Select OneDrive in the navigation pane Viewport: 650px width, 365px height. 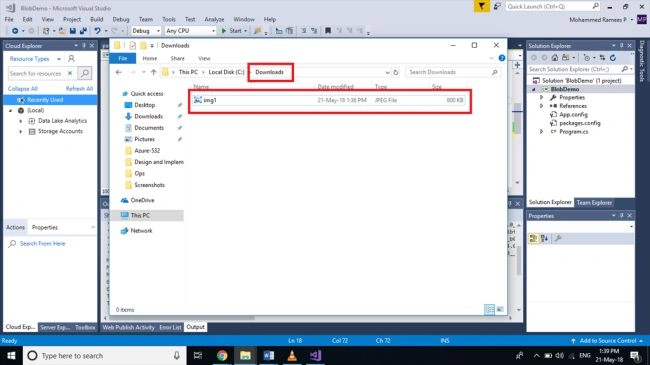point(142,200)
